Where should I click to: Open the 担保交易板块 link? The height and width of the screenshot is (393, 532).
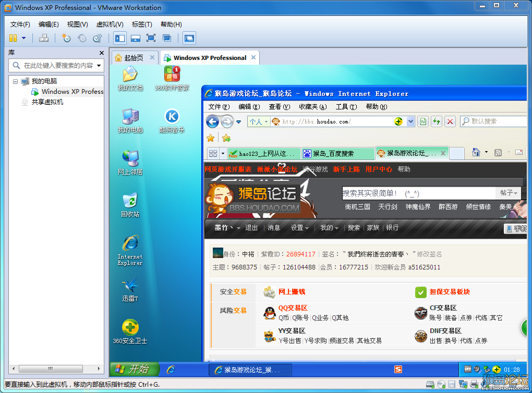pyautogui.click(x=450, y=292)
